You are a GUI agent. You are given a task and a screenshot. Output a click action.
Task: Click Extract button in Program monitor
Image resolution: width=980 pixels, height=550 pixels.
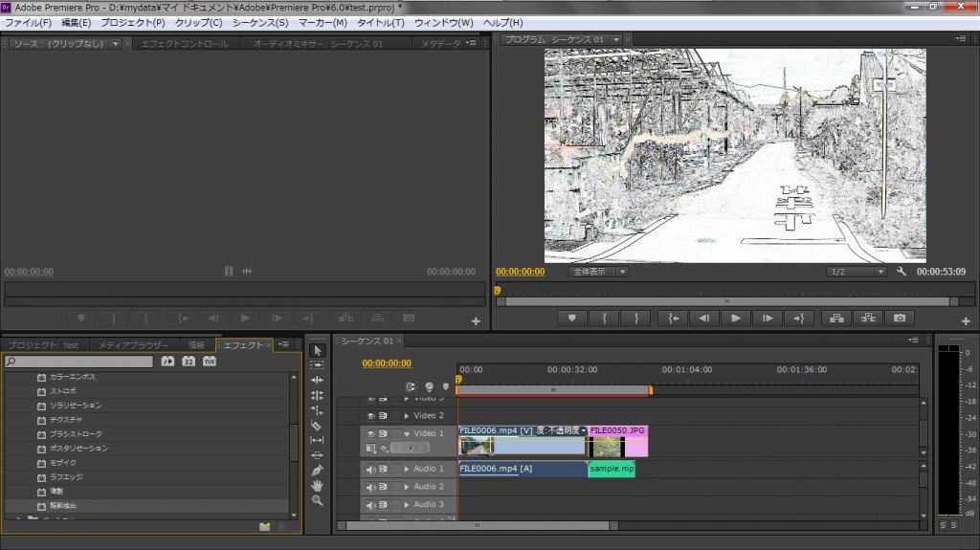pos(868,319)
